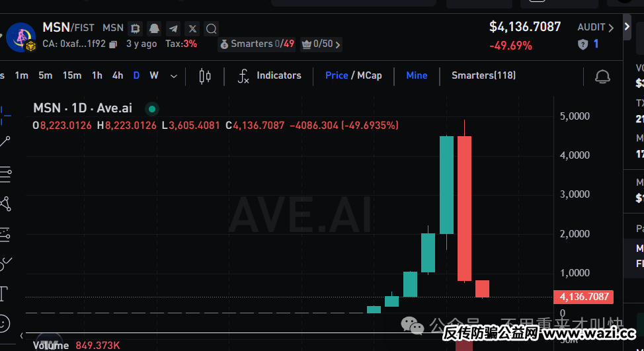This screenshot has width=644, height=351.
Task: Open the X (Twitter) link icon
Action: click(x=192, y=28)
